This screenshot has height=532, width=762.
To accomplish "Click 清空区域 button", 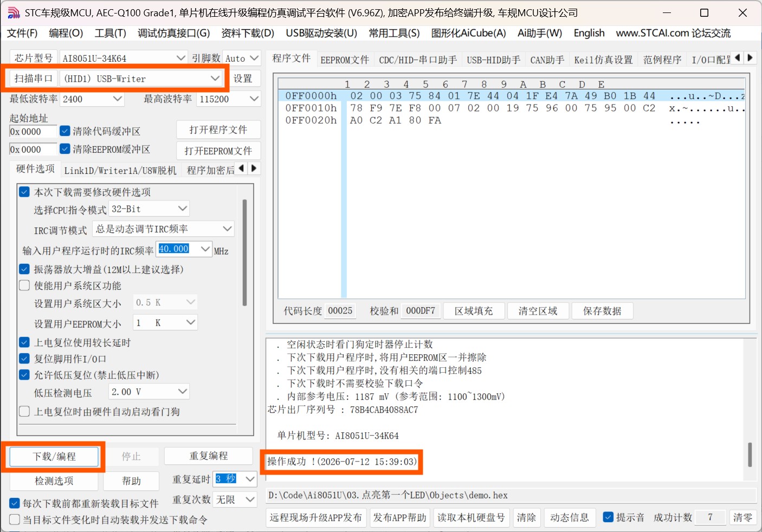I will [x=538, y=311].
